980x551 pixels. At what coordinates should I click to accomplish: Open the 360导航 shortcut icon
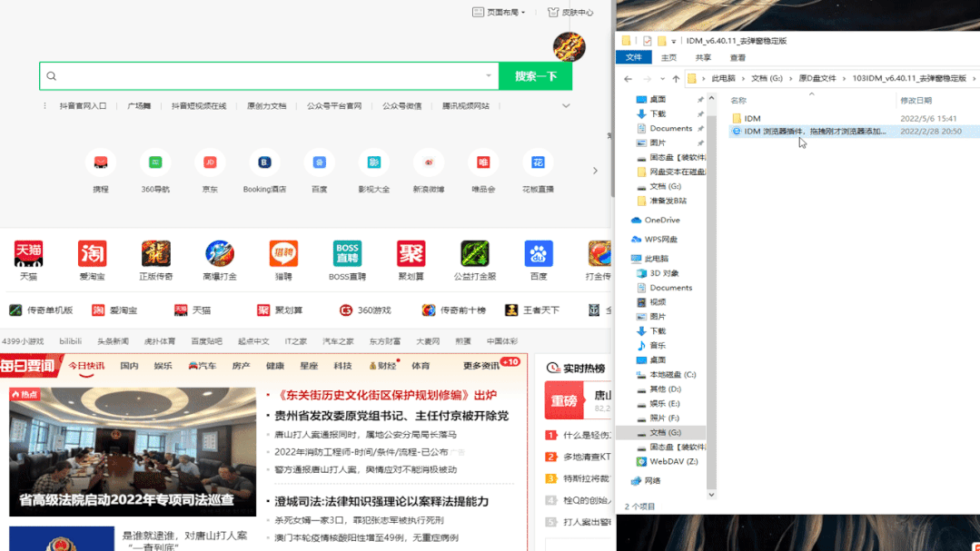pyautogui.click(x=155, y=162)
